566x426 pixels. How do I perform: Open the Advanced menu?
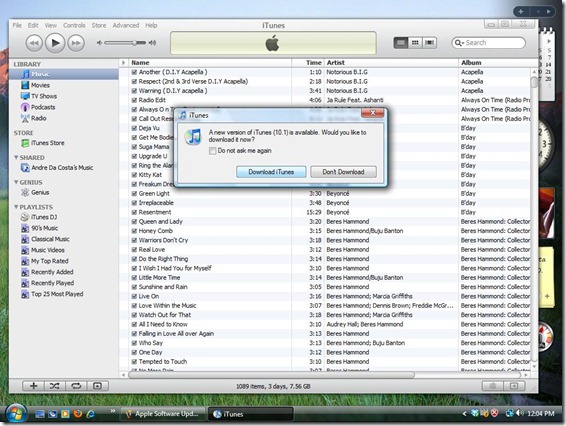(126, 25)
